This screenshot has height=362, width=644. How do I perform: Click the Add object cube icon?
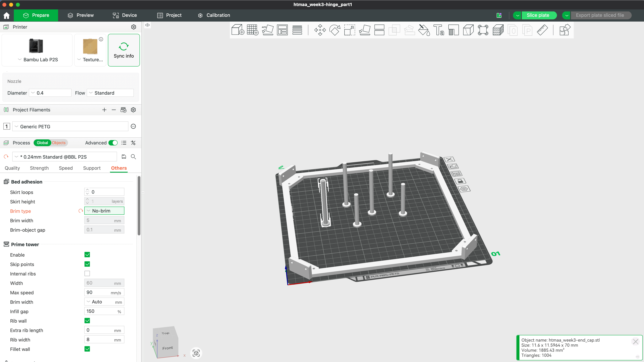[238, 30]
